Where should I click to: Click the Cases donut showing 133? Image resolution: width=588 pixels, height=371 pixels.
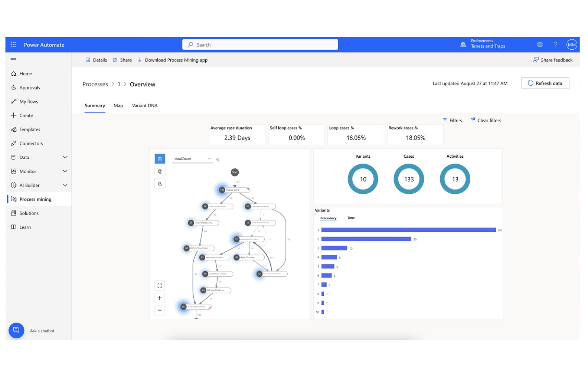coord(409,179)
